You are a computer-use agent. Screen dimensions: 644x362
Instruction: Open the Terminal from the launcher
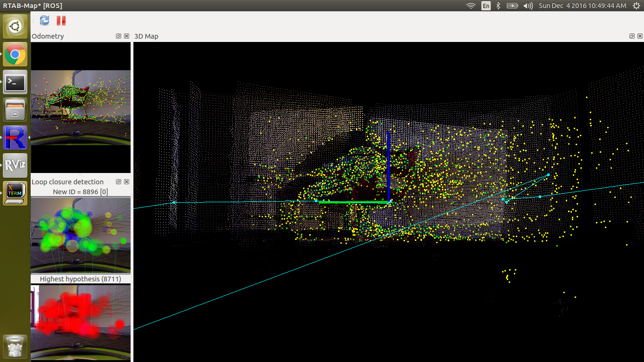click(x=15, y=82)
